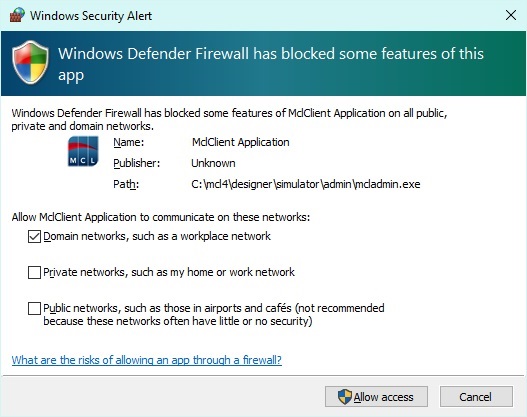Click the Public networks label text
The height and width of the screenshot is (417, 527).
tap(214, 315)
